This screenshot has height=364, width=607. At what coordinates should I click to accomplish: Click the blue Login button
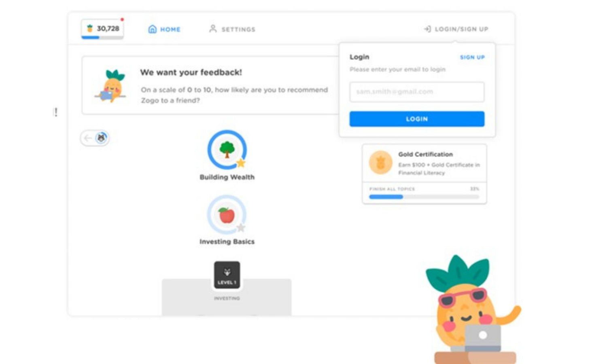417,119
